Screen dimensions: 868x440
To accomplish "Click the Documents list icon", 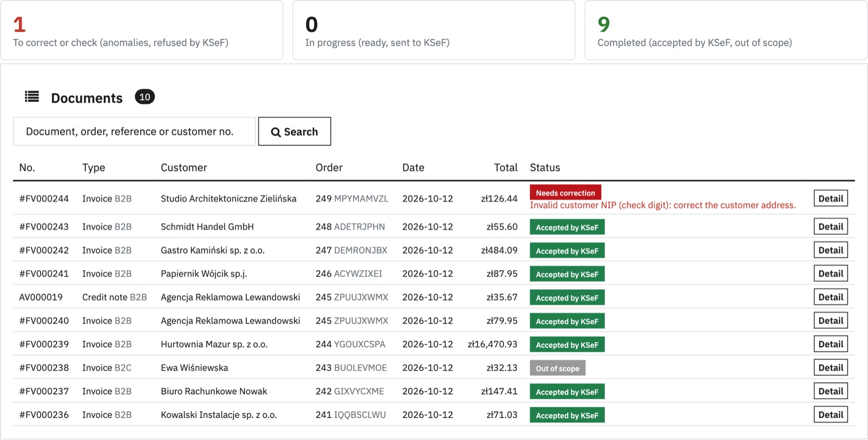I will [x=32, y=97].
